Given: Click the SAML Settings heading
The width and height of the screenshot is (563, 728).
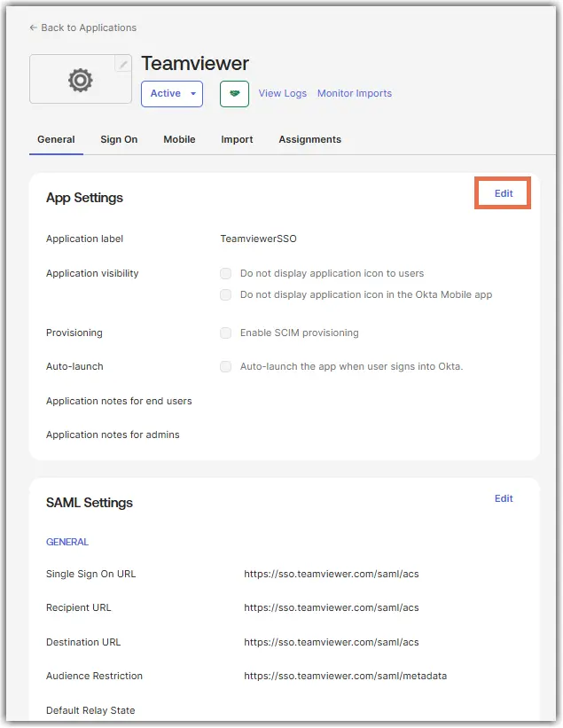Looking at the screenshot, I should point(90,503).
